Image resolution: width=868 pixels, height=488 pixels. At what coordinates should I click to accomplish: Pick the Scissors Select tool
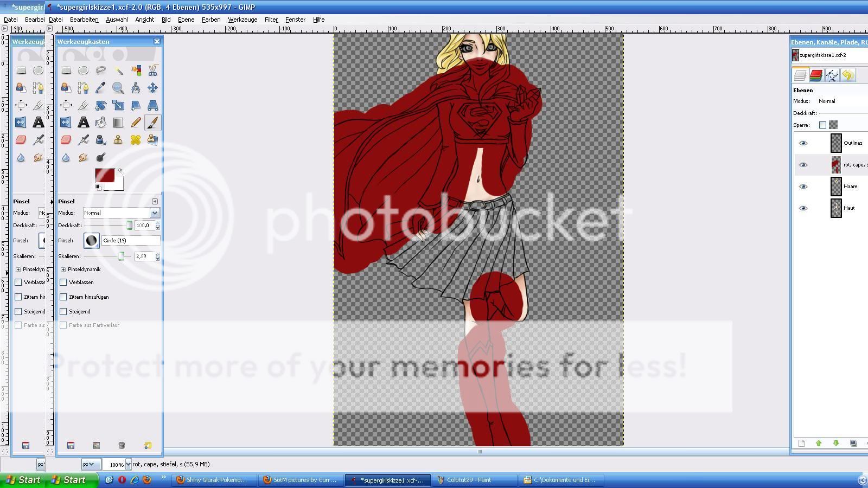152,70
